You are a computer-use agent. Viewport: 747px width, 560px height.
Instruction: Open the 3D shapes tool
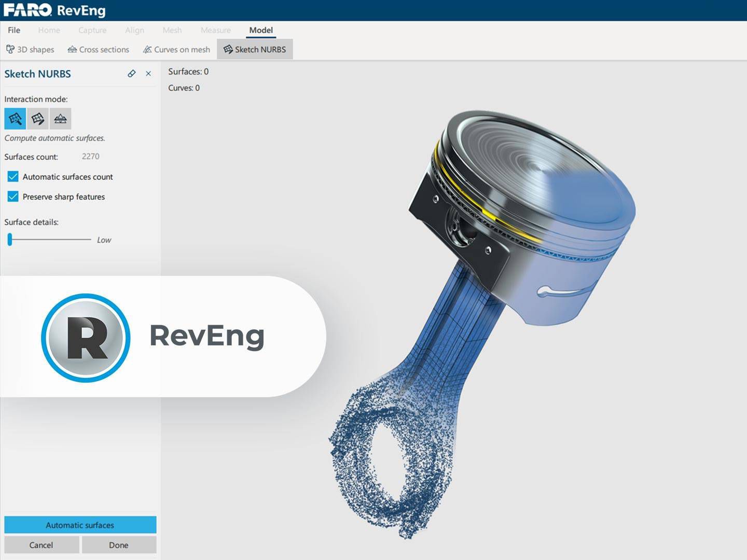point(30,49)
